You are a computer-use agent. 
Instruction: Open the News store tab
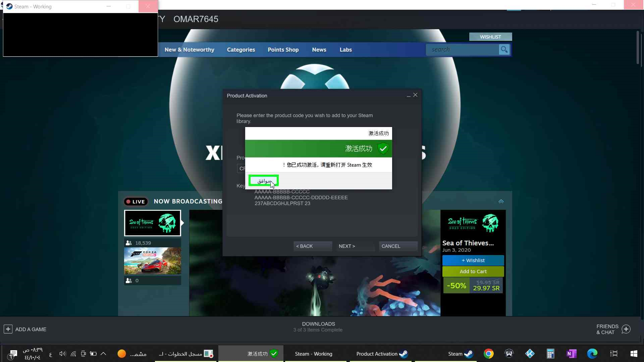319,50
